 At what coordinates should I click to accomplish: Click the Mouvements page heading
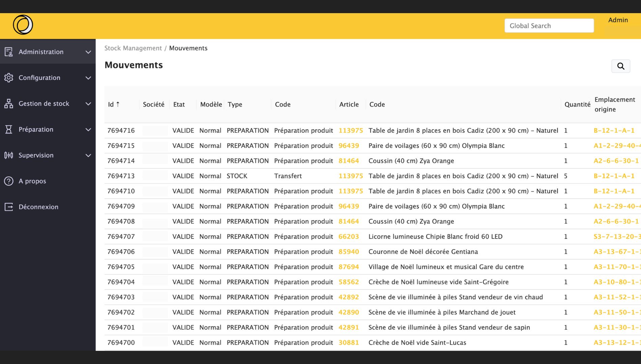pyautogui.click(x=134, y=65)
